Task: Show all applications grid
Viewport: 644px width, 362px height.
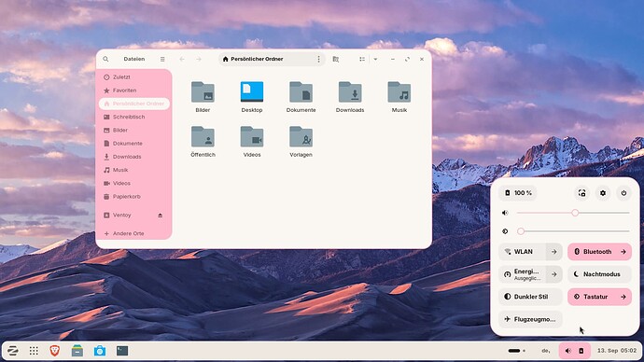Action: (x=34, y=351)
